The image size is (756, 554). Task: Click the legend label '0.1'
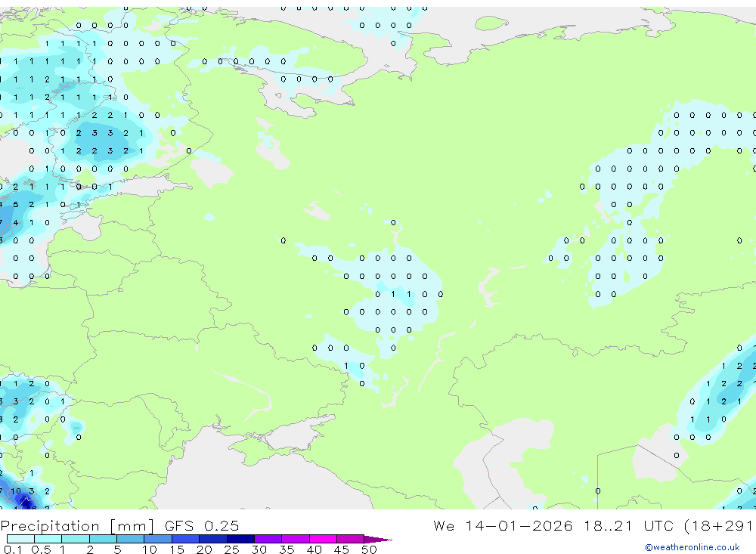(12, 549)
